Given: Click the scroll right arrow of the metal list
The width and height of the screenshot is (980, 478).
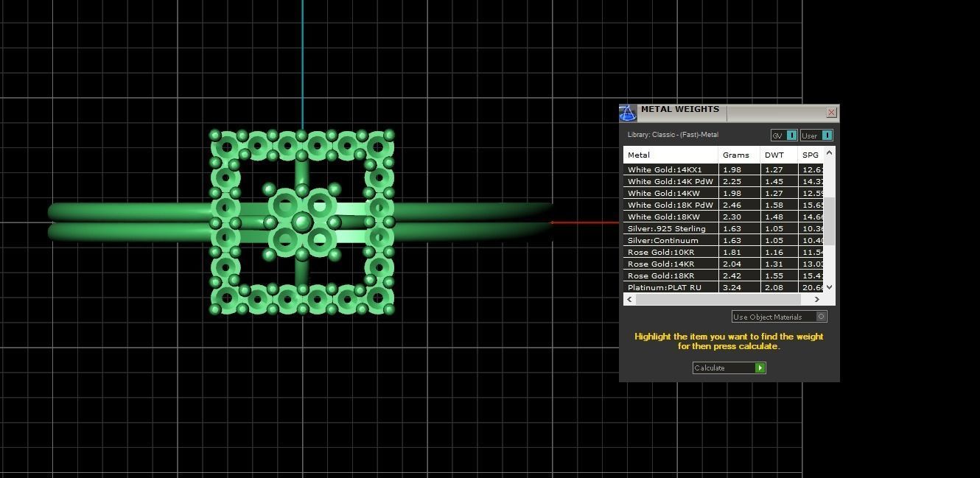Looking at the screenshot, I should (816, 299).
